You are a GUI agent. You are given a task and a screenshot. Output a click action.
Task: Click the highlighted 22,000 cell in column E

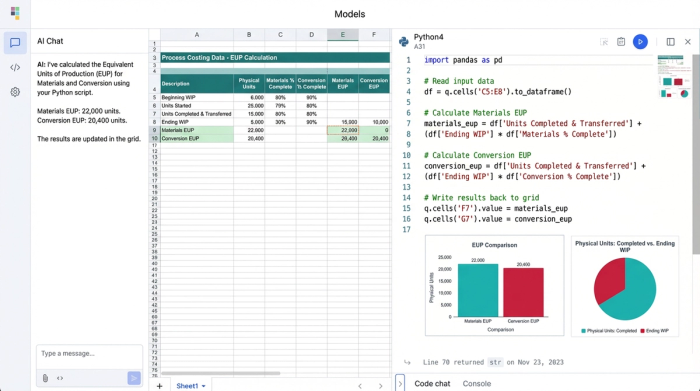tap(343, 130)
